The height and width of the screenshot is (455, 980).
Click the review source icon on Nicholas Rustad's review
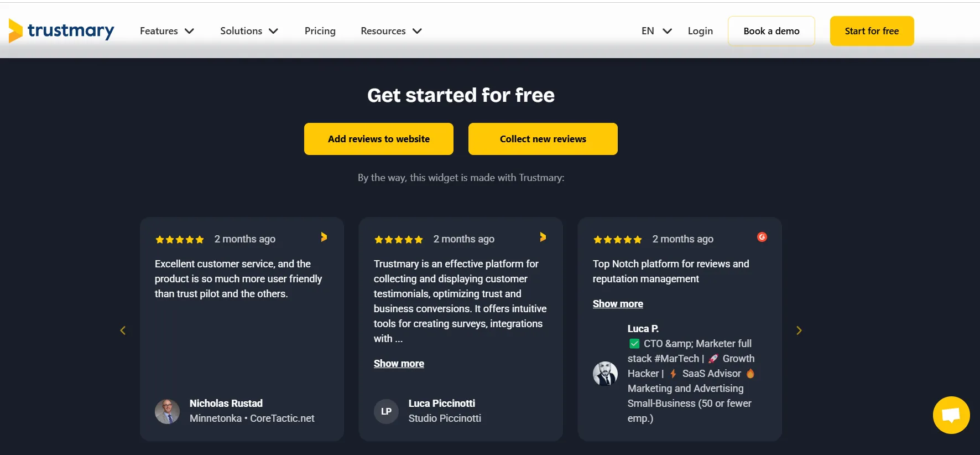(x=324, y=237)
